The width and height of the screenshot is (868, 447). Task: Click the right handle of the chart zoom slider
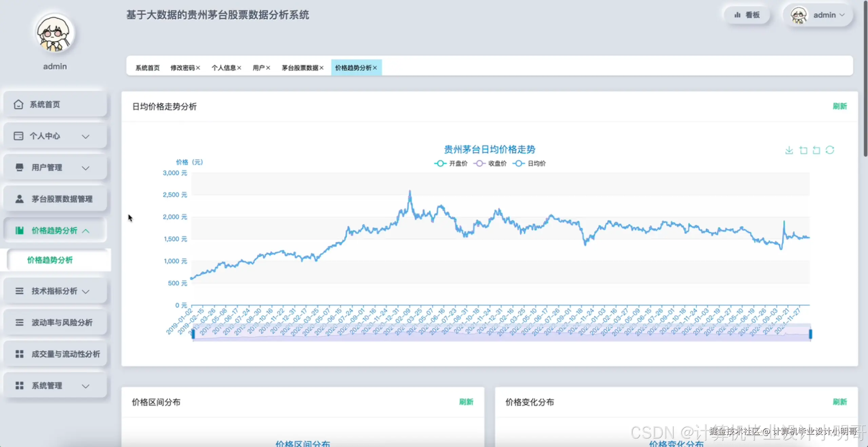click(810, 334)
